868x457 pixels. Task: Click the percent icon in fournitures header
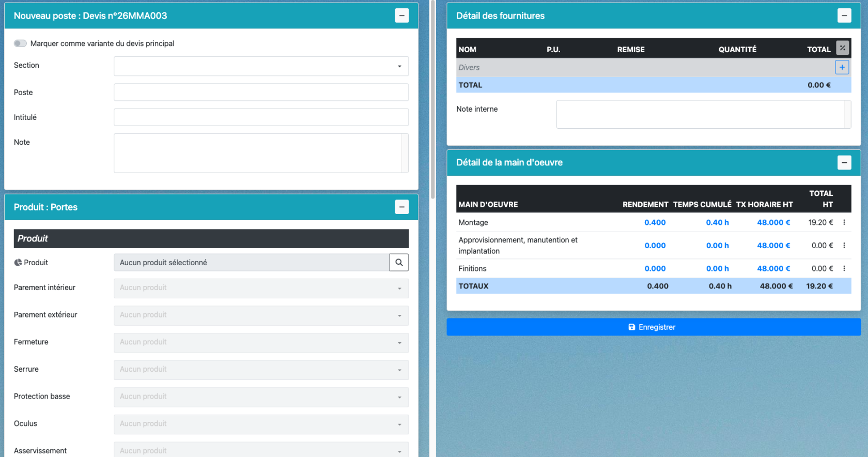tap(842, 48)
